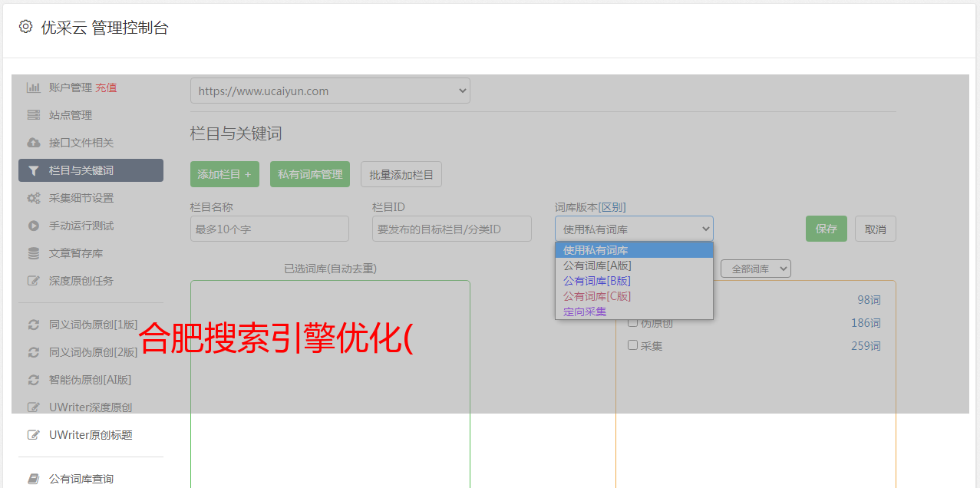This screenshot has height=488, width=980.
Task: Click the play icon for 手动运行测试
Action: (x=33, y=226)
